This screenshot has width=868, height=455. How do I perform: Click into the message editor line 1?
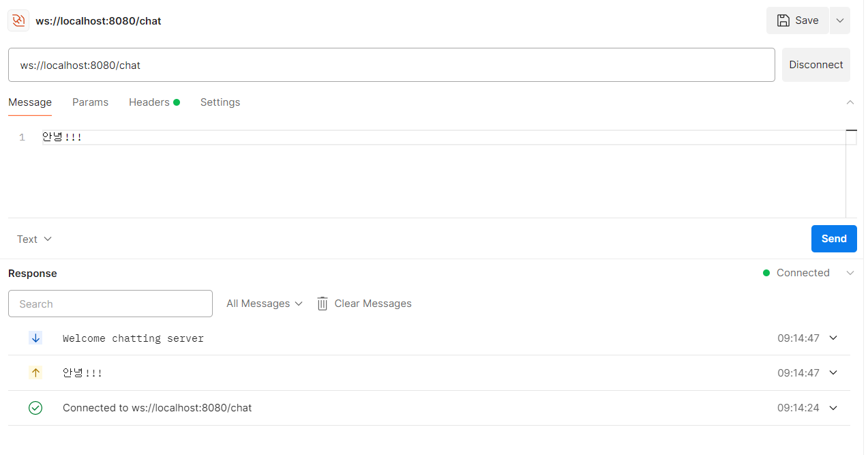[443, 137]
